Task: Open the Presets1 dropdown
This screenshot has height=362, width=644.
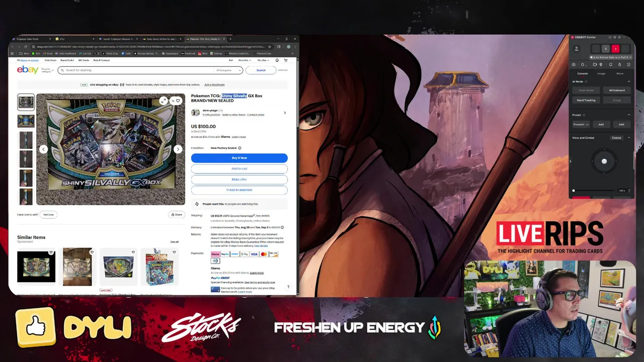Action: click(x=581, y=125)
